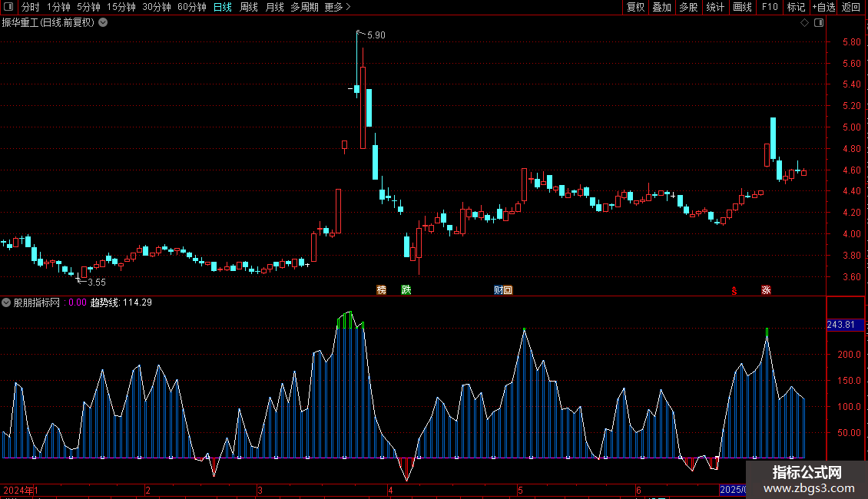The height and width of the screenshot is (499, 868).
Task: Switch to the 1分钟 period
Action: pos(58,7)
